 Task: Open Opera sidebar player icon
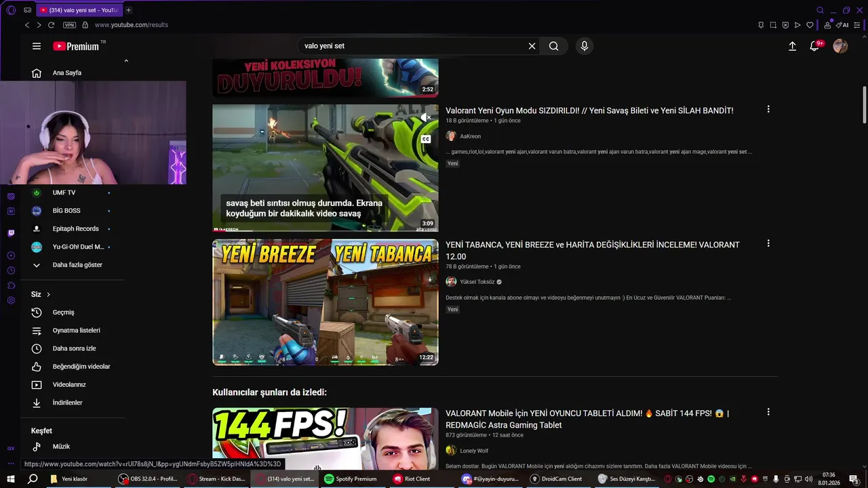point(11,256)
